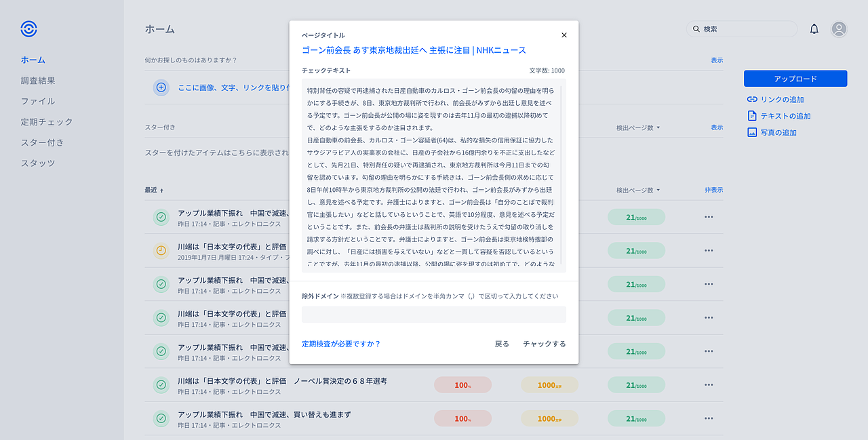Open the ゴーン前会長 NHKニュース title link
The height and width of the screenshot is (440, 868).
(x=414, y=50)
